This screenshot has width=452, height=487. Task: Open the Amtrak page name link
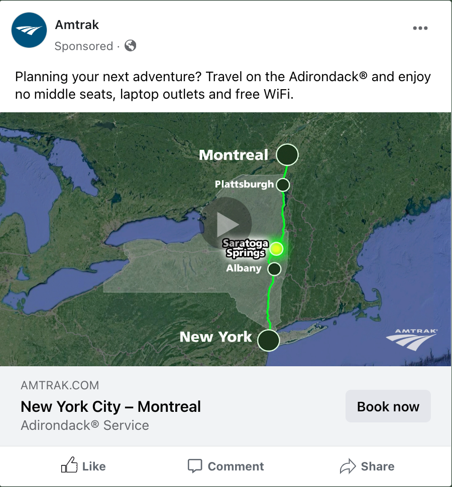pos(77,25)
